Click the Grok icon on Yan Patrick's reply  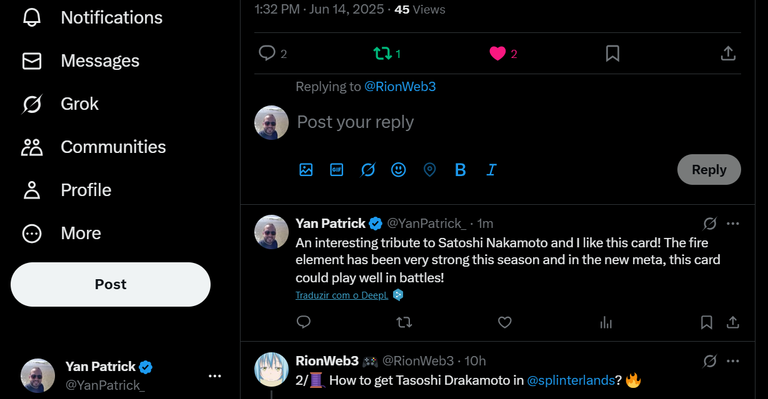[x=710, y=224]
